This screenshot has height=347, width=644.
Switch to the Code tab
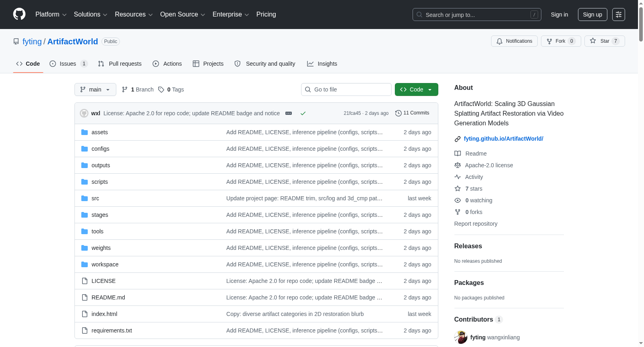point(28,64)
